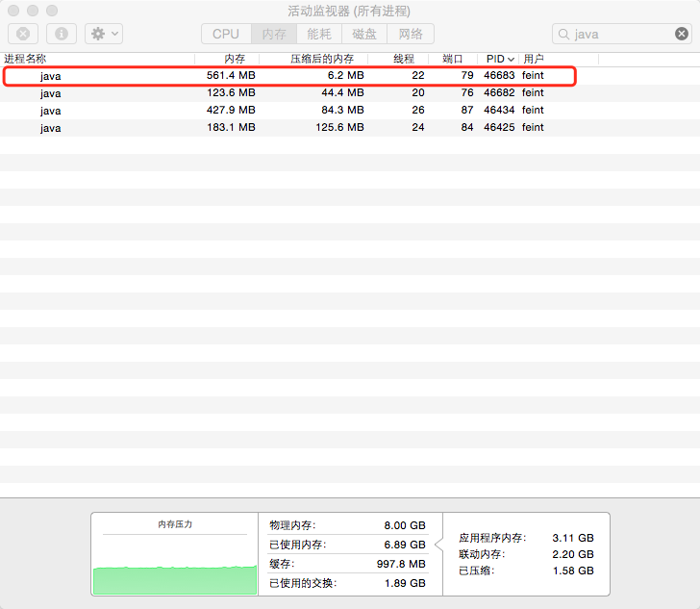Click the magnifier icon in search field

563,35
